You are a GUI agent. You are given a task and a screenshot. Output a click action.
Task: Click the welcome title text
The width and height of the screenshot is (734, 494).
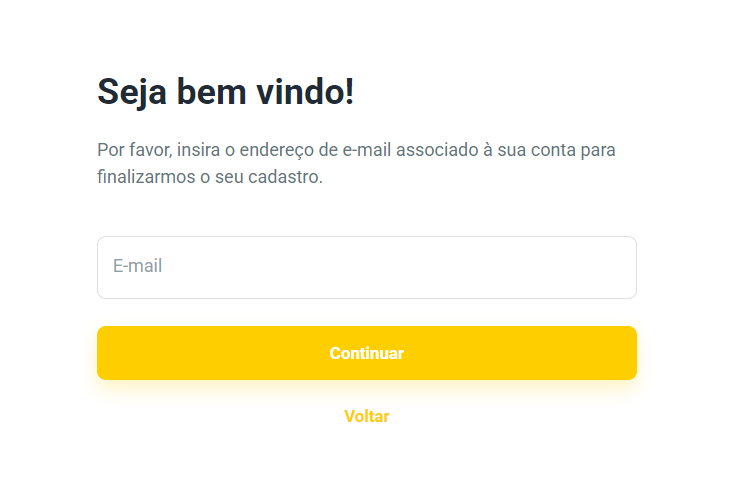point(226,92)
